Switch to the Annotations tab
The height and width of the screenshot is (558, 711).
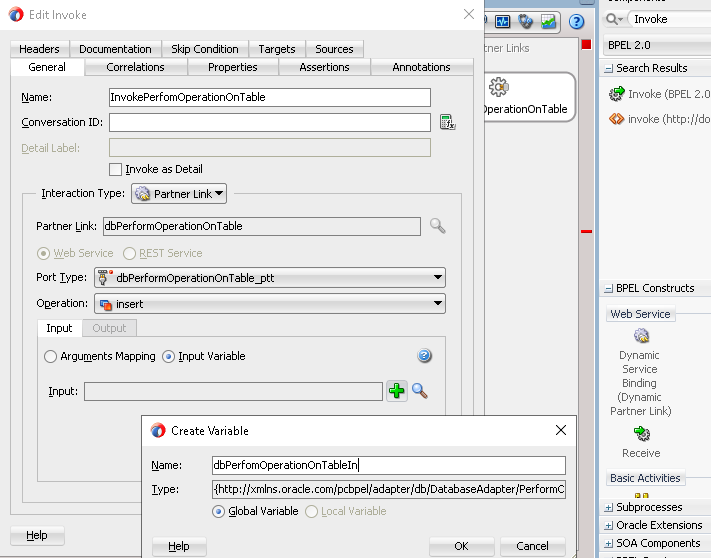click(421, 67)
